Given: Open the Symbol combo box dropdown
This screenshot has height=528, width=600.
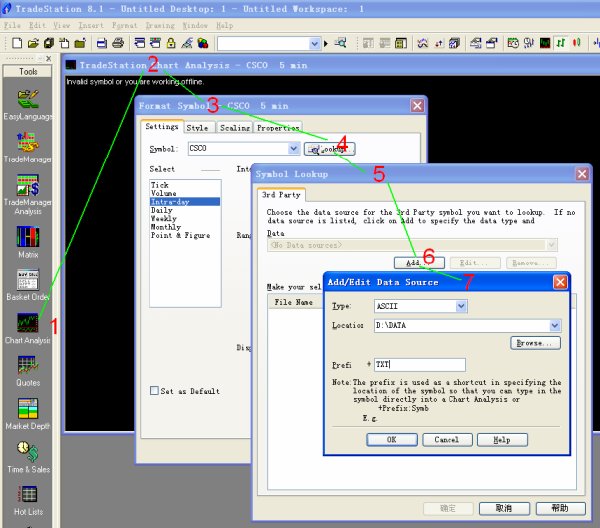Looking at the screenshot, I should 293,148.
